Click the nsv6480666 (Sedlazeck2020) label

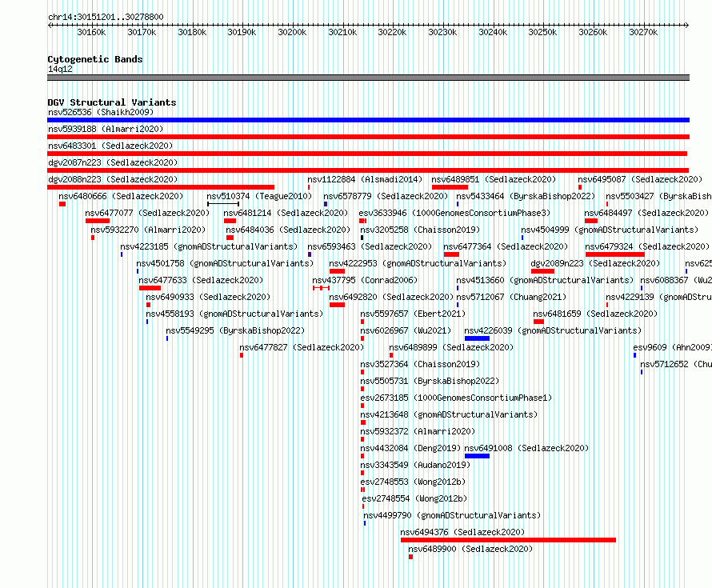(x=121, y=196)
